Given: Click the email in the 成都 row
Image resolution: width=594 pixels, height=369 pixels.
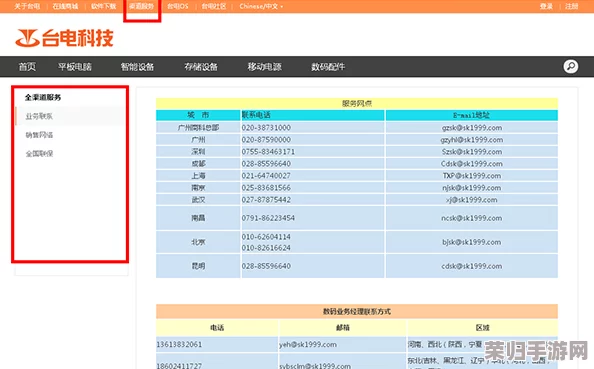Looking at the screenshot, I should coord(472,164).
